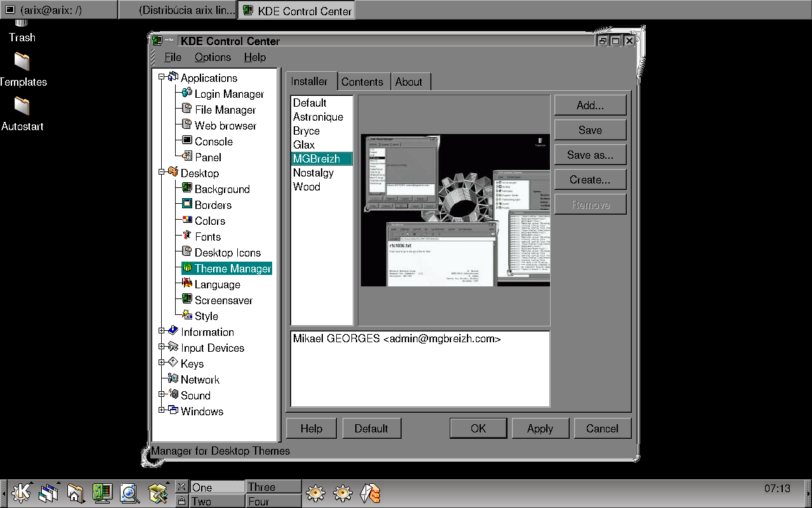The width and height of the screenshot is (812, 508).
Task: Select the Network category in tree
Action: tap(193, 380)
